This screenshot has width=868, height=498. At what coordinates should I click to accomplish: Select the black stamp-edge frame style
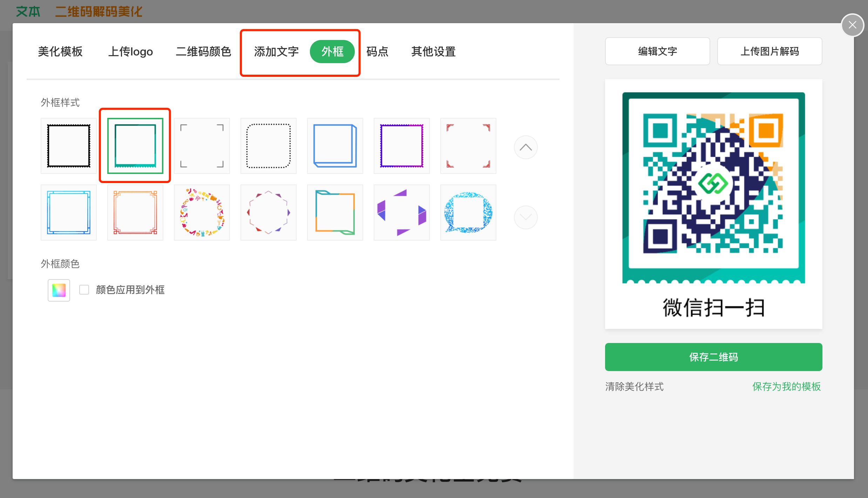69,146
